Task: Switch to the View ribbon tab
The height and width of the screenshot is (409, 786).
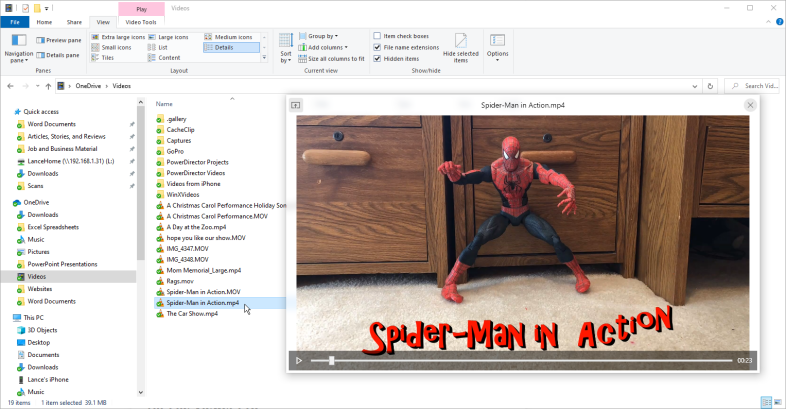Action: [x=103, y=22]
